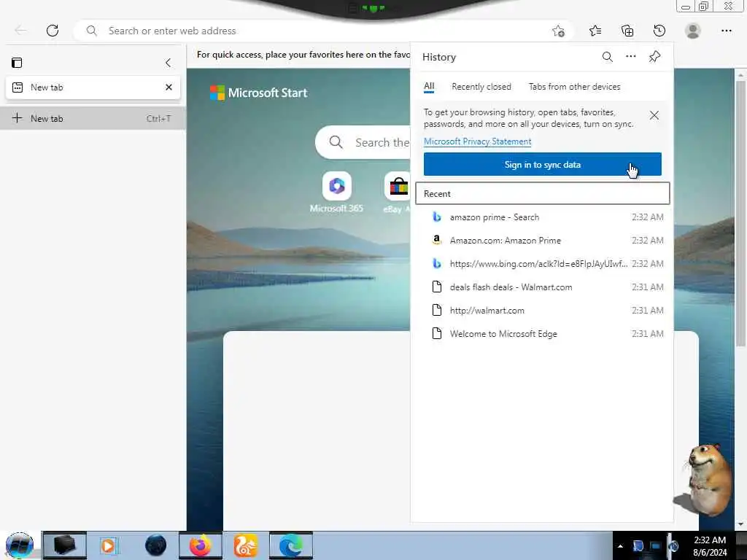Dismiss the sync notice
The width and height of the screenshot is (747, 560).
pos(654,115)
